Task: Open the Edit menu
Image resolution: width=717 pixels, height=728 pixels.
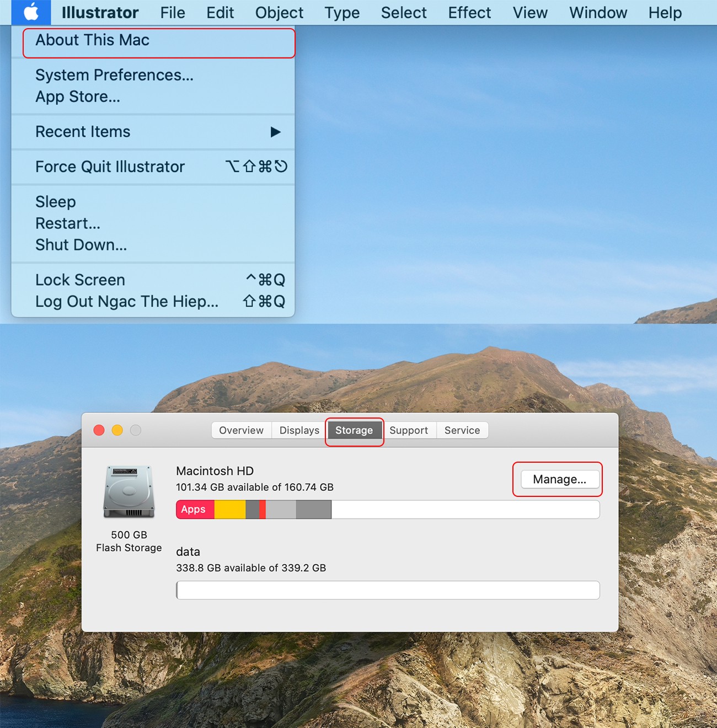Action: coord(220,12)
